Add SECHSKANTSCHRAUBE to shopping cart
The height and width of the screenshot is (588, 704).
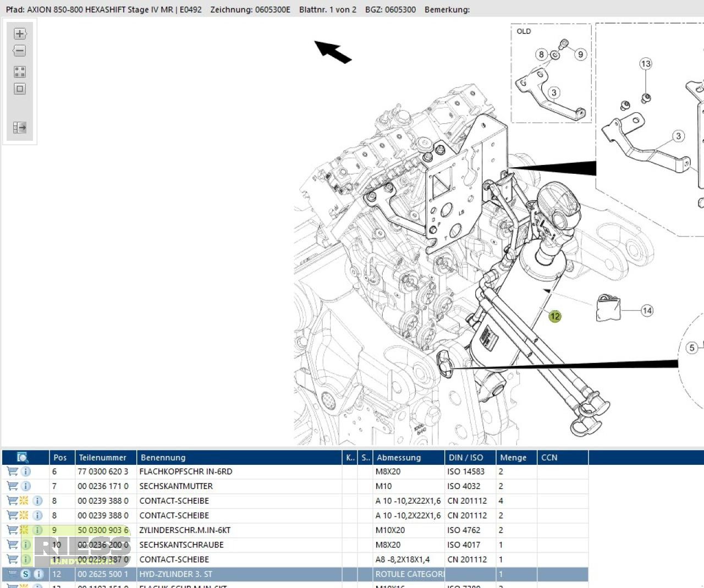(x=12, y=545)
